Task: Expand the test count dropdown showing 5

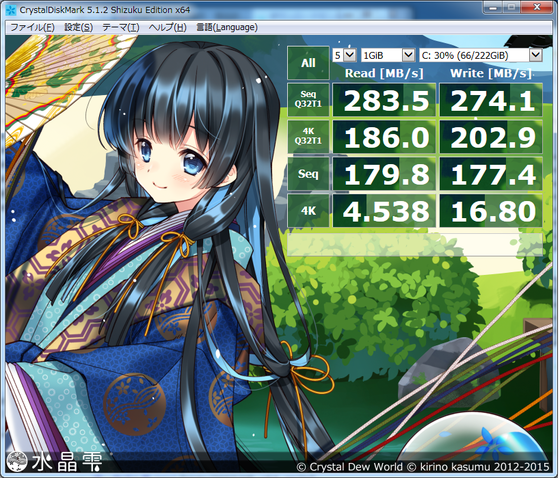Action: tap(344, 55)
